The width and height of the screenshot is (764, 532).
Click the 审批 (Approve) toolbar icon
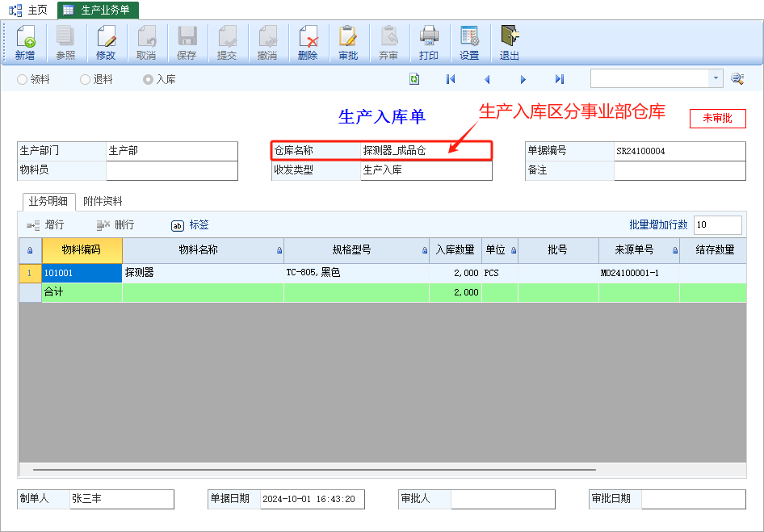tap(348, 43)
